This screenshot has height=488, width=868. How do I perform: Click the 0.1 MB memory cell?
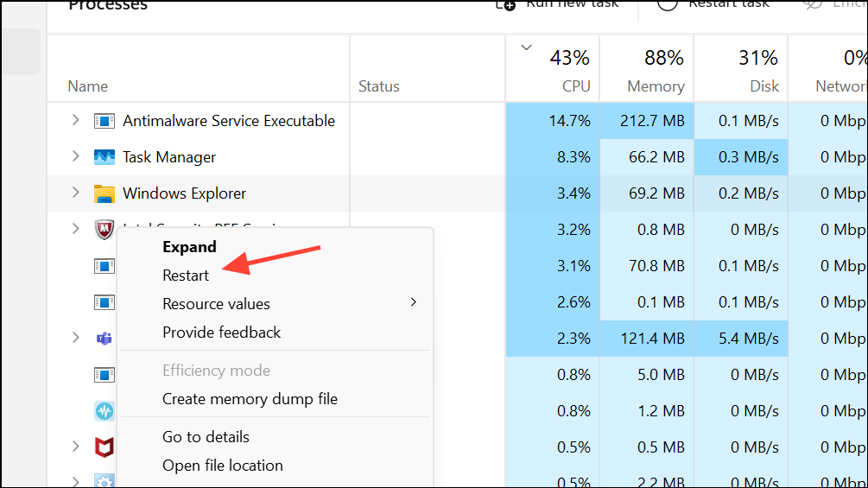point(647,302)
